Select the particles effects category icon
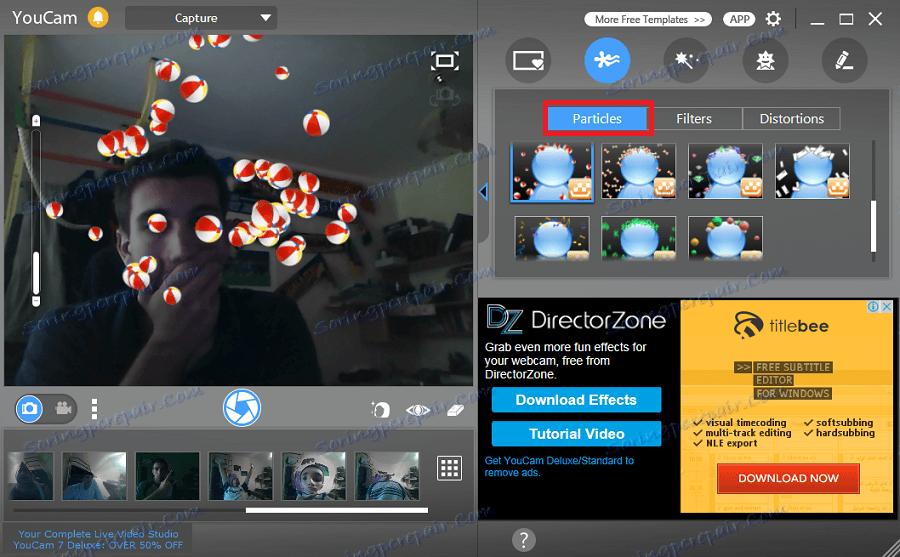 pyautogui.click(x=607, y=60)
